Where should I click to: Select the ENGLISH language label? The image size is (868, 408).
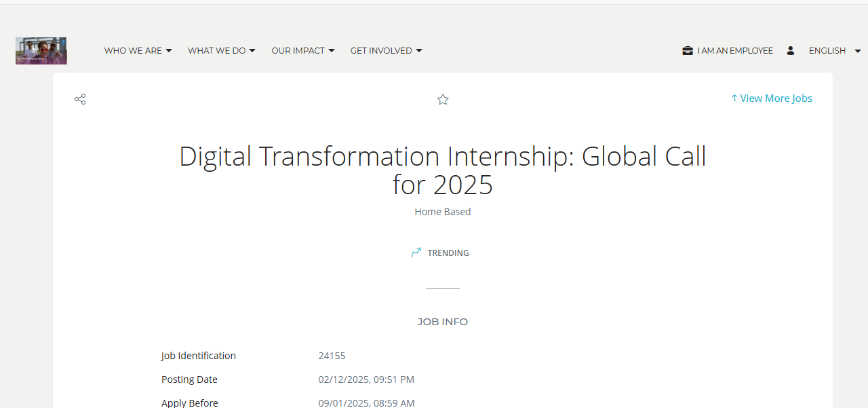click(827, 51)
